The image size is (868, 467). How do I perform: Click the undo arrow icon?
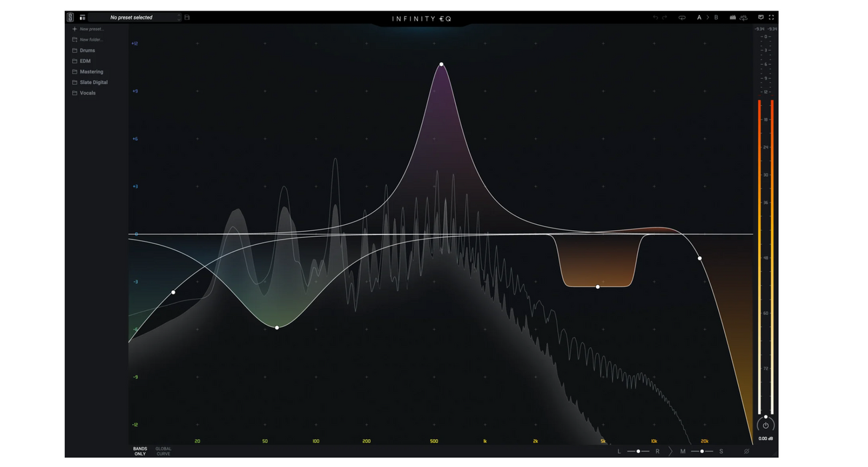(x=655, y=17)
